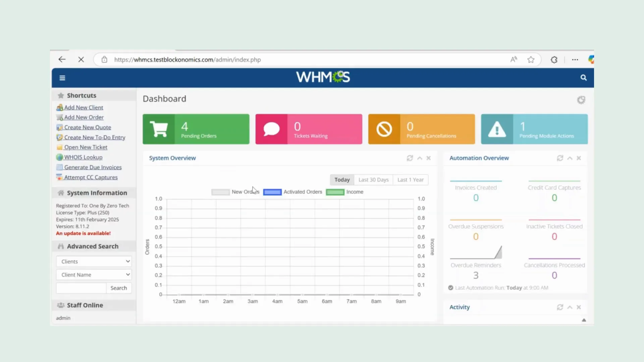This screenshot has height=362, width=644.
Task: Click the Search button
Action: pyautogui.click(x=119, y=288)
